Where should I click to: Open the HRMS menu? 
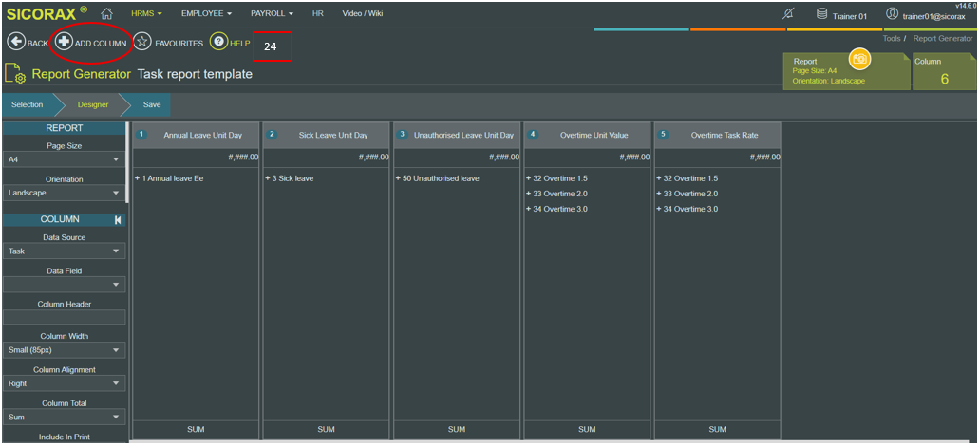click(x=147, y=13)
